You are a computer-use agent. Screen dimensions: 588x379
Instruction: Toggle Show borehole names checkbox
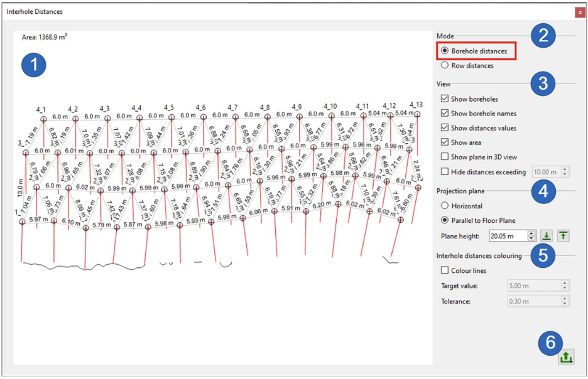(445, 114)
